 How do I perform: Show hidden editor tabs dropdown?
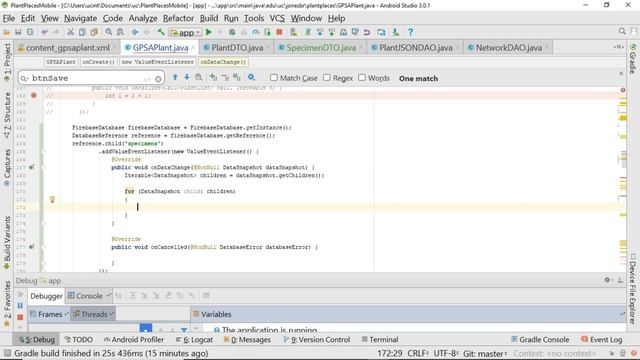[618, 47]
